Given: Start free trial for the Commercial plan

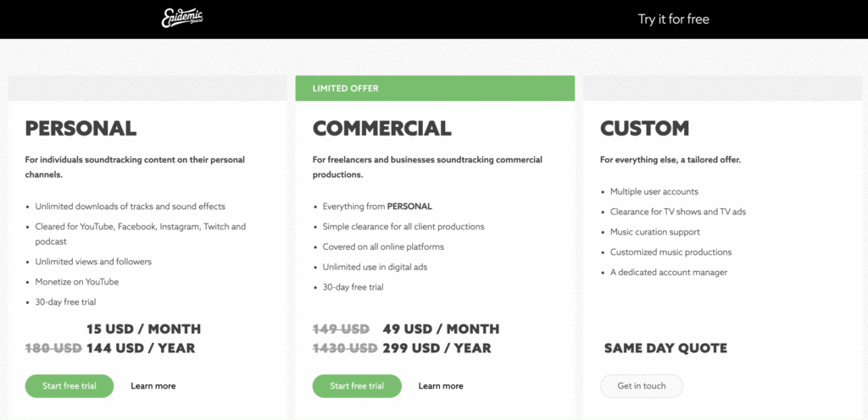Looking at the screenshot, I should tap(356, 386).
